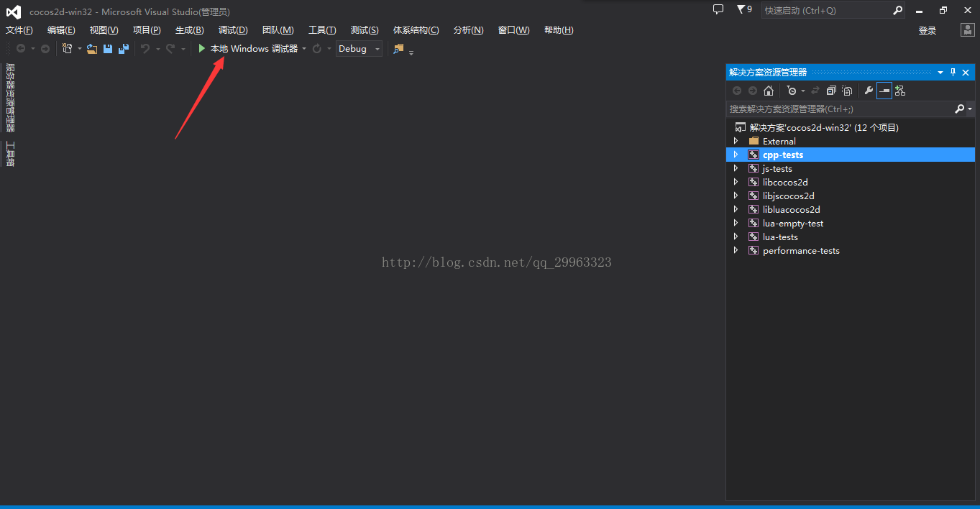Click Sync with Active Document icon
This screenshot has height=509, width=980.
(815, 91)
